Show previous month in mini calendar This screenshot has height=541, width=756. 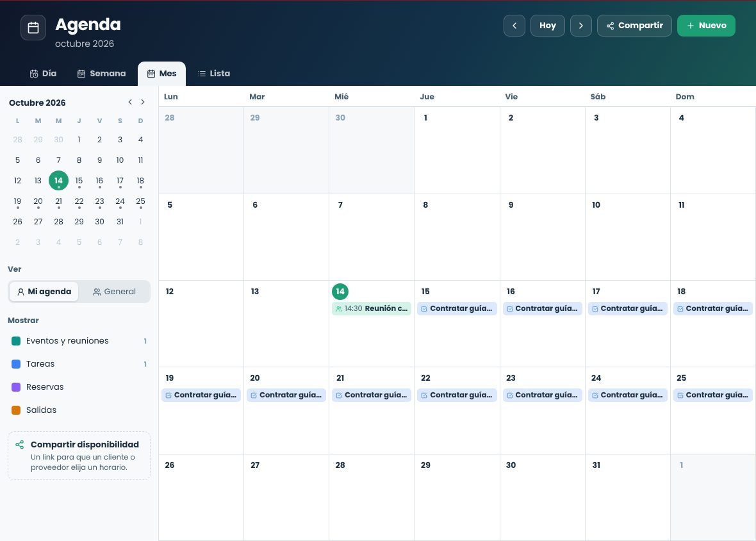coord(130,102)
